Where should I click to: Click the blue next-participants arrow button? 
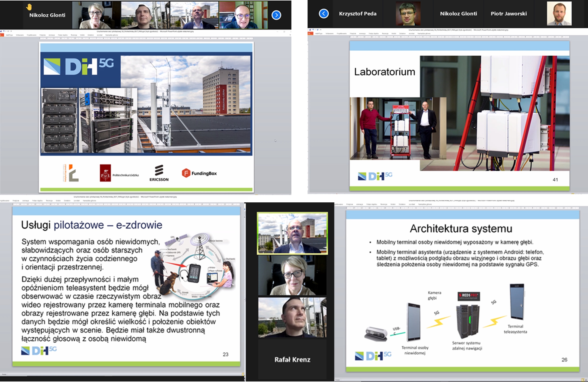pyautogui.click(x=276, y=15)
